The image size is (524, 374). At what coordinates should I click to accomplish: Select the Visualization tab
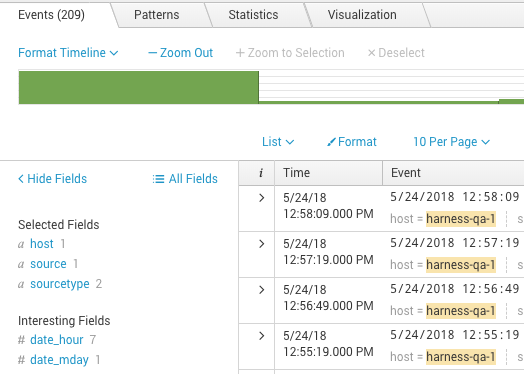point(362,15)
